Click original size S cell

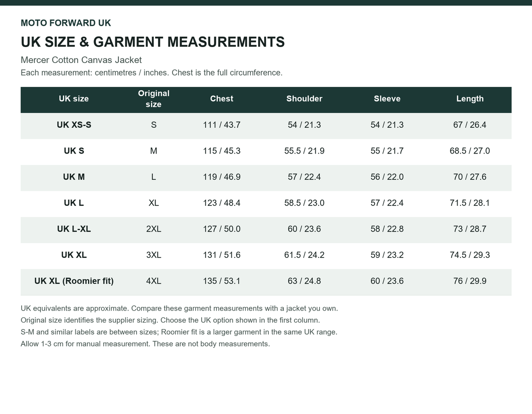(153, 125)
